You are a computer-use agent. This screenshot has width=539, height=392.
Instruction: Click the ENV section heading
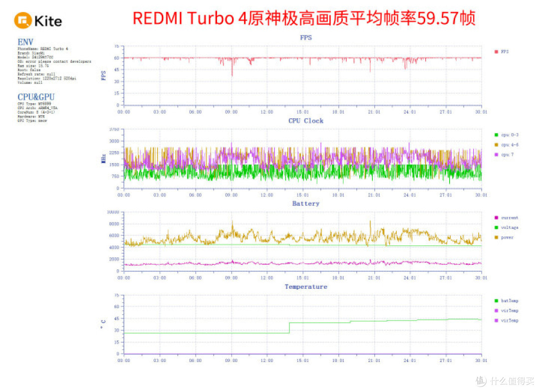tap(25, 42)
